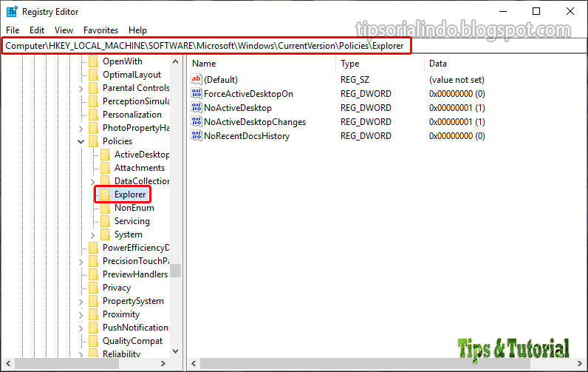Viewport: 588px width, 372px height.
Task: Expand the PhotoPropertyHandler key
Action: (81, 129)
